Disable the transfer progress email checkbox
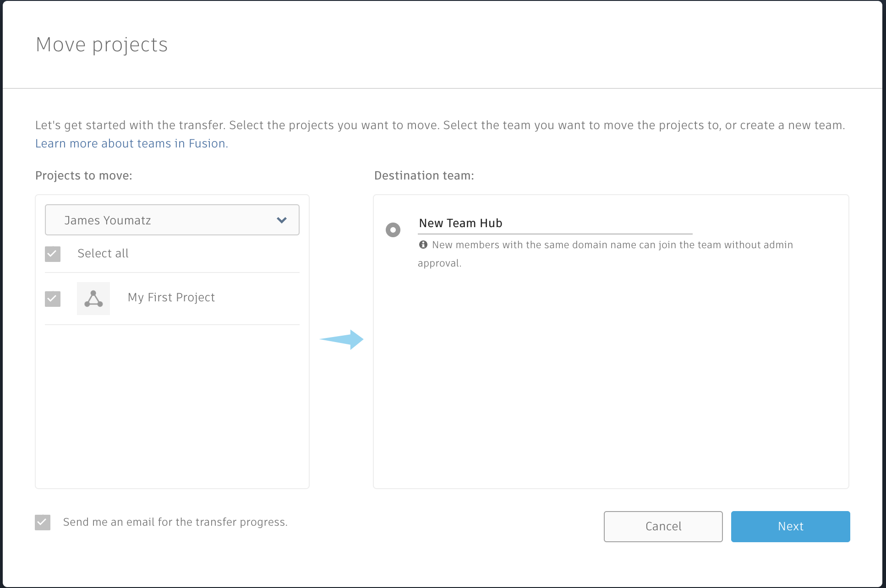This screenshot has width=886, height=588. pos(43,522)
